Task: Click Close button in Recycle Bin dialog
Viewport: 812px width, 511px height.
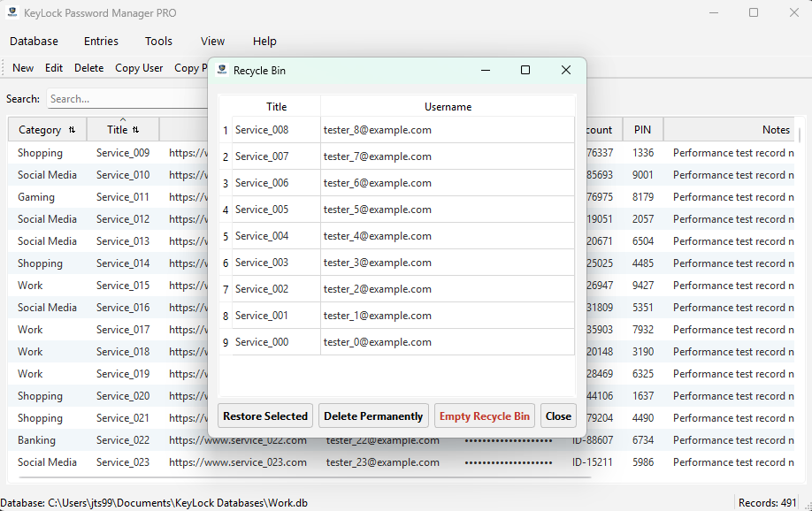Action: click(x=558, y=416)
